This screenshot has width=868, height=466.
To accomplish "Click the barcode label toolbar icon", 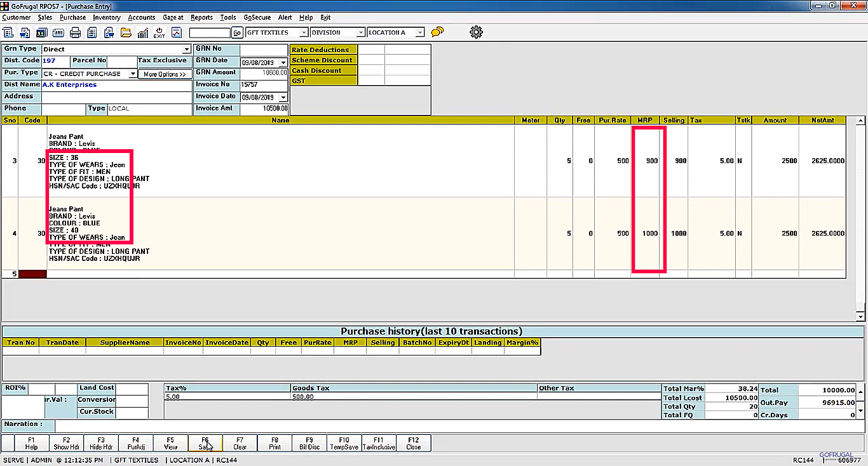I will coord(58,32).
